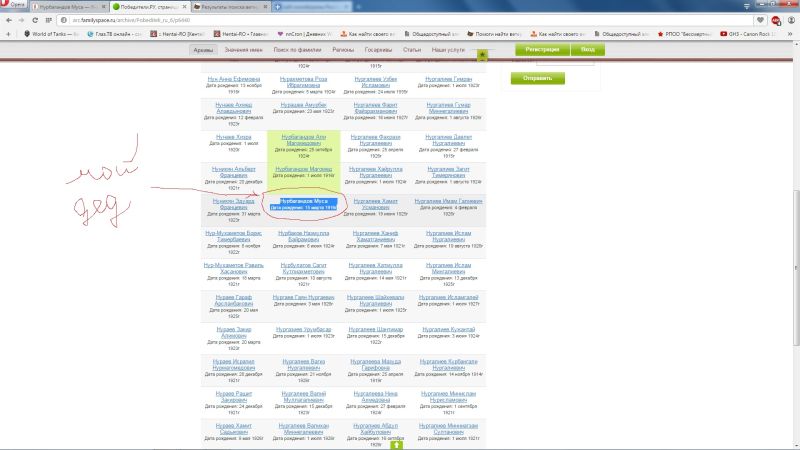This screenshot has height=450, width=800.
Task: Open the GHS - Canon Rock YouTube bookmark
Action: tap(747, 34)
